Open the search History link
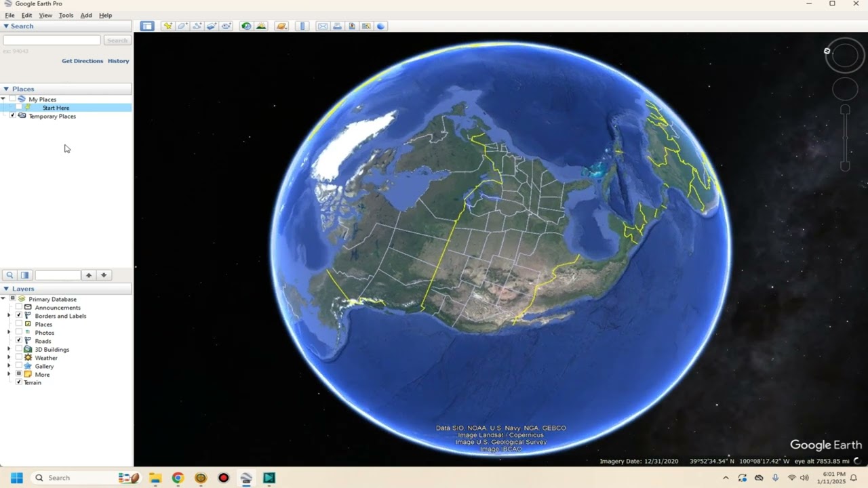The height and width of the screenshot is (488, 868). (x=118, y=61)
